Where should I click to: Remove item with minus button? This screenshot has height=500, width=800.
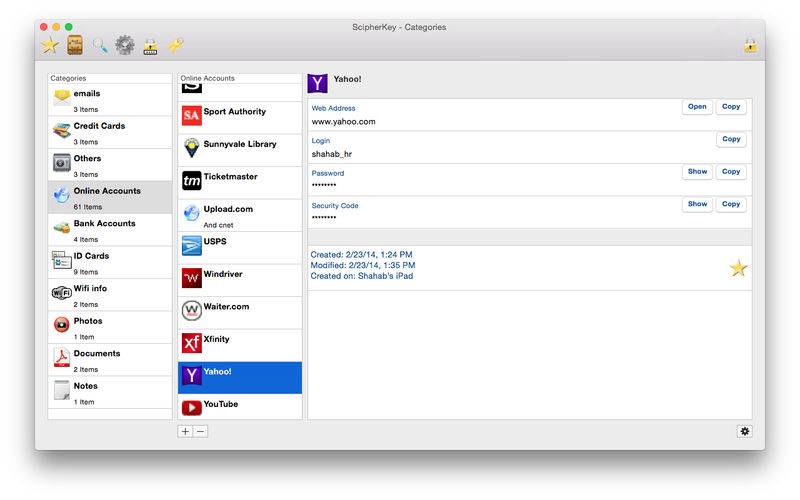pos(201,432)
